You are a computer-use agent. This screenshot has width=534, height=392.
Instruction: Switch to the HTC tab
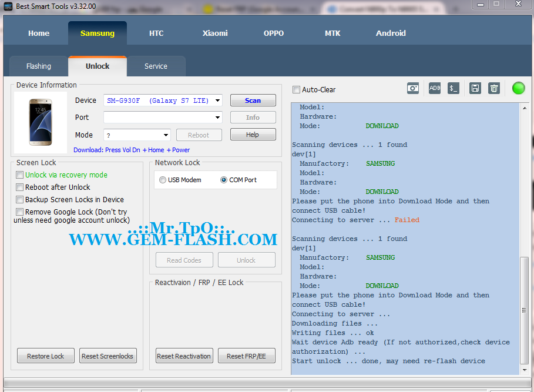tap(156, 33)
